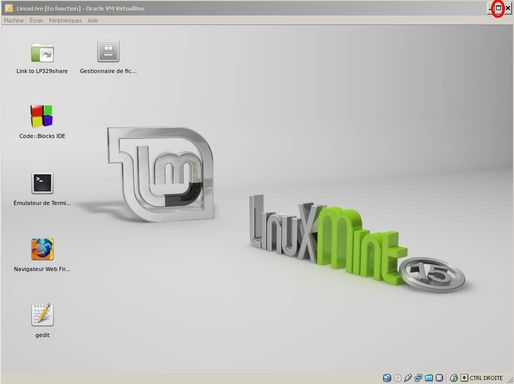Open the Périphériques menu
Image resolution: width=514 pixels, height=384 pixels.
tap(65, 20)
